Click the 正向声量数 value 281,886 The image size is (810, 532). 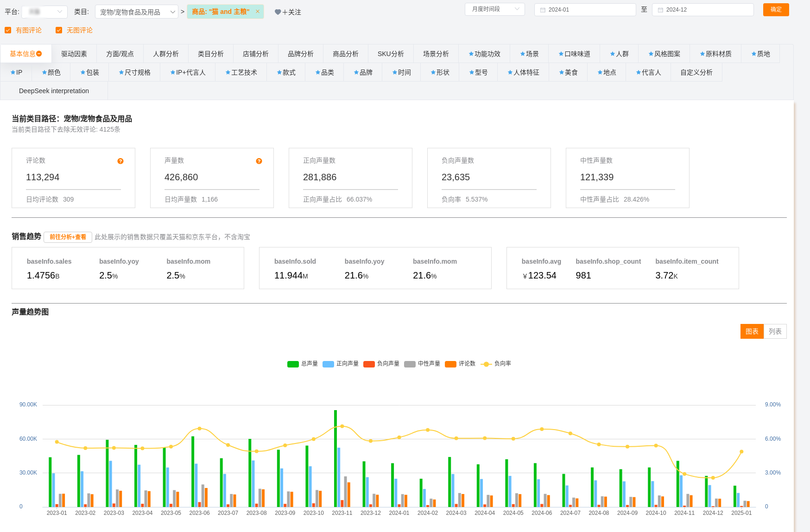(x=320, y=177)
